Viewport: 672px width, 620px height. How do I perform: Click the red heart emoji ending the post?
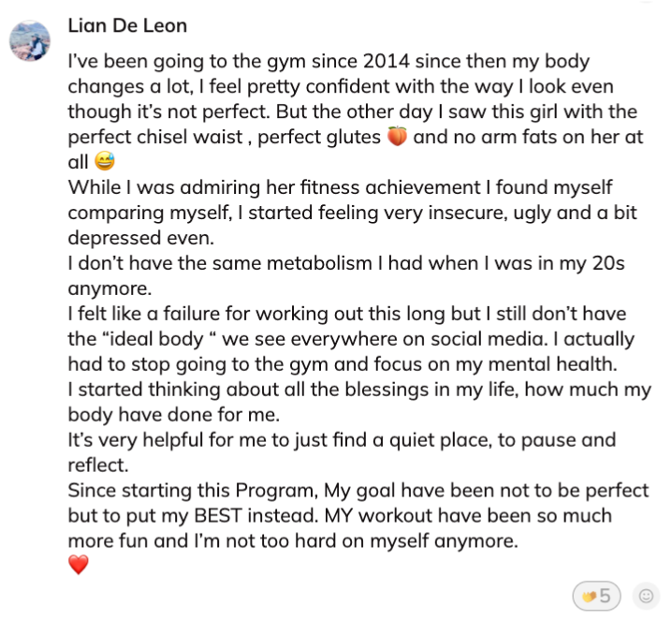[x=79, y=566]
